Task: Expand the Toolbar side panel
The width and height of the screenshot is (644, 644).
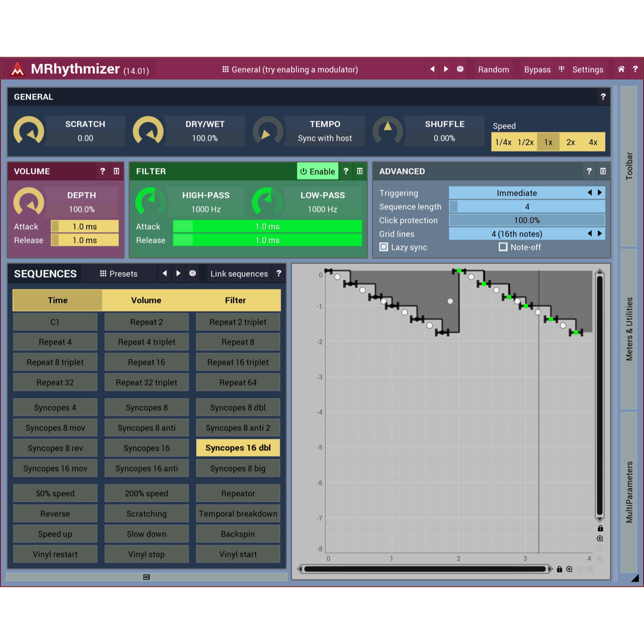Action: coord(629,166)
